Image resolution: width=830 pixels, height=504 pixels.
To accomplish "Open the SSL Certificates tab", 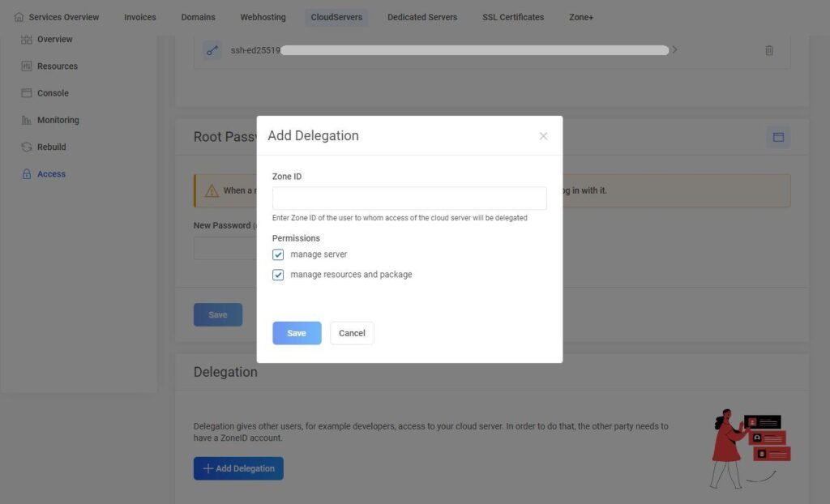I will point(513,17).
